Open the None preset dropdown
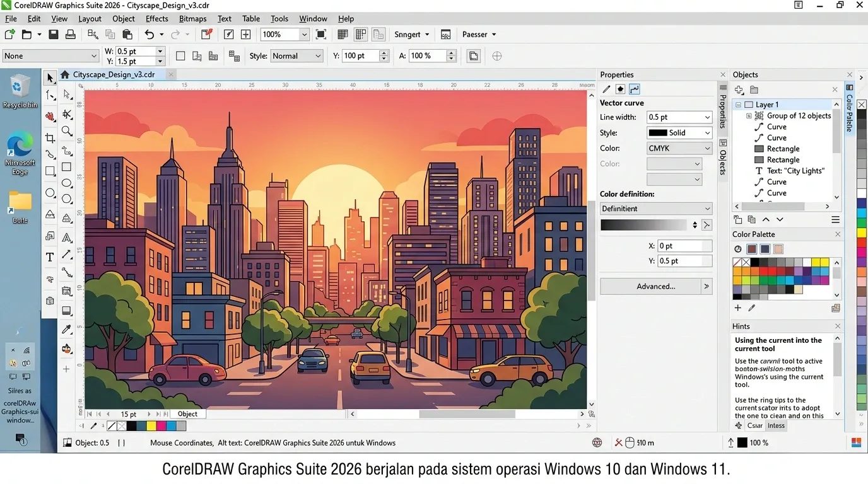Image resolution: width=868 pixels, height=484 pixels. [50, 56]
